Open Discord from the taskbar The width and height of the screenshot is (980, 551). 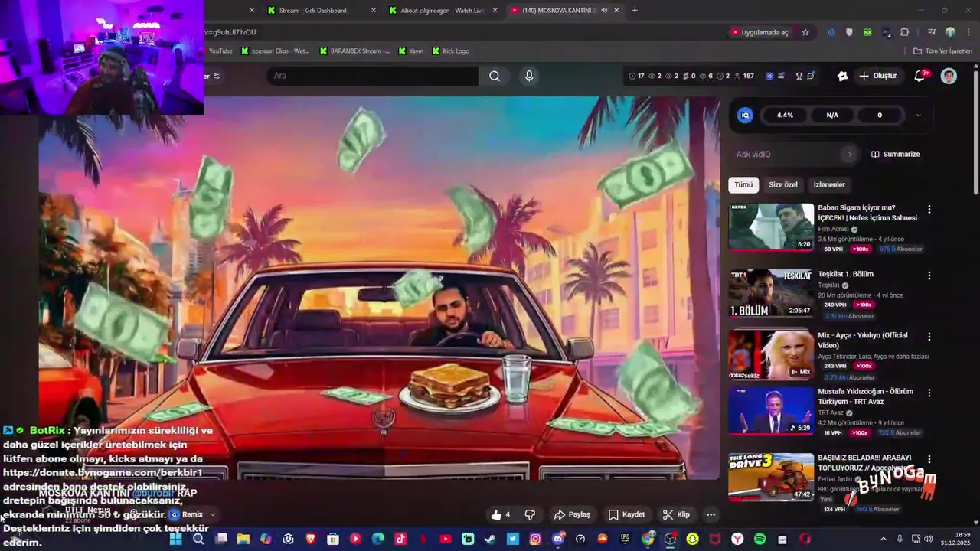pos(557,539)
